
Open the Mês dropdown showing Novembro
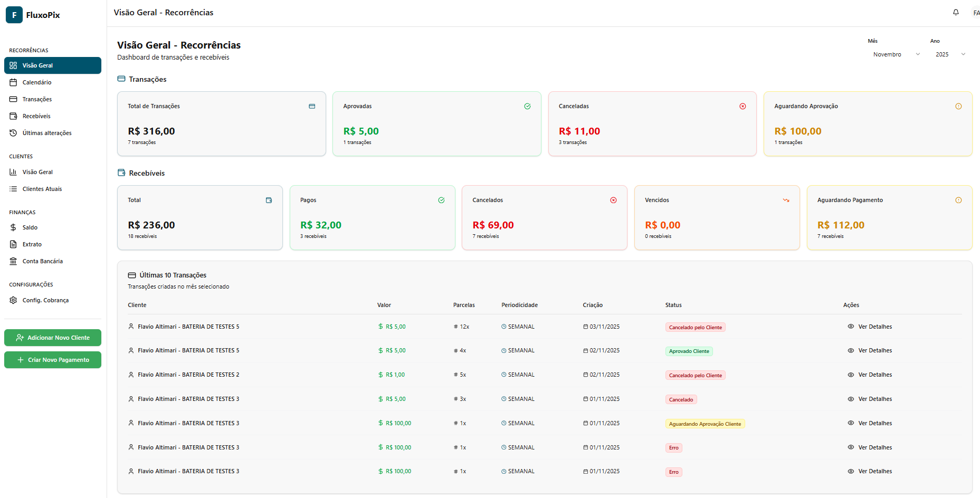896,54
